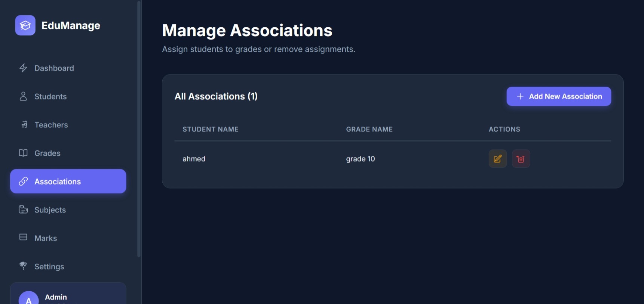Click the sidebar vertical scrollbar
Image resolution: width=644 pixels, height=304 pixels.
(139, 129)
